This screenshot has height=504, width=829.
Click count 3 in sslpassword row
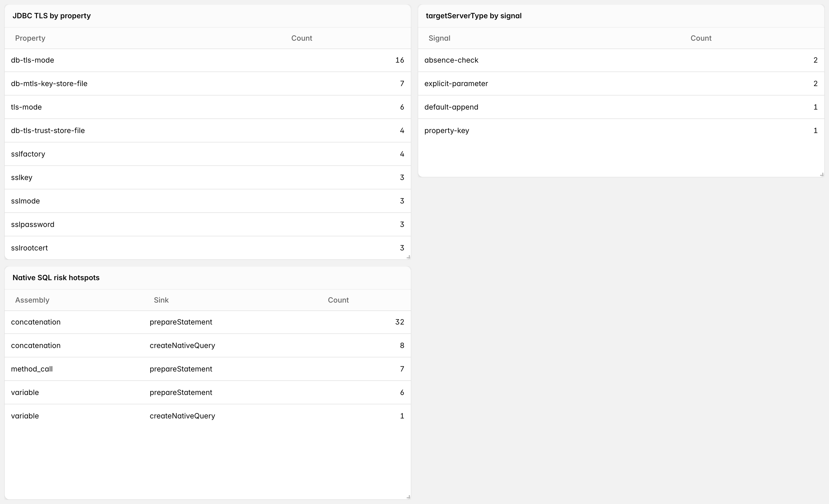402,225
